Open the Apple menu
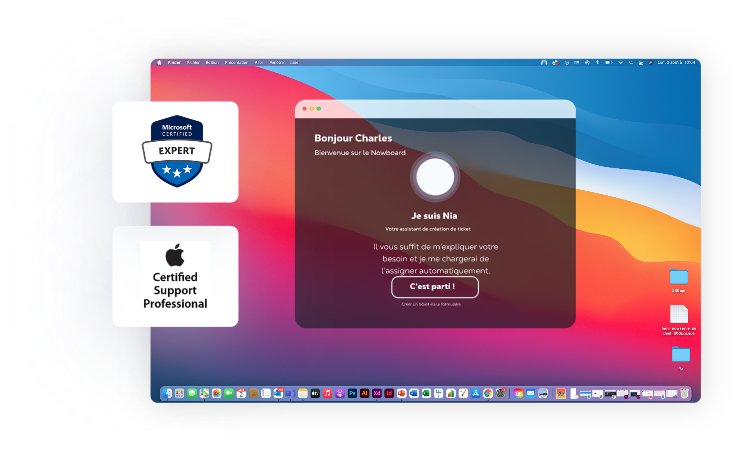The width and height of the screenshot is (746, 451). (x=159, y=62)
